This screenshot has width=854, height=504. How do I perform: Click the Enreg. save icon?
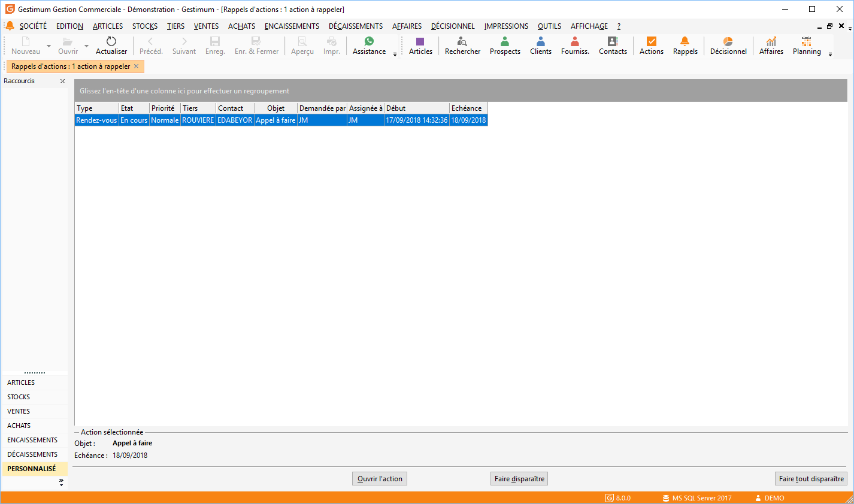(x=215, y=41)
